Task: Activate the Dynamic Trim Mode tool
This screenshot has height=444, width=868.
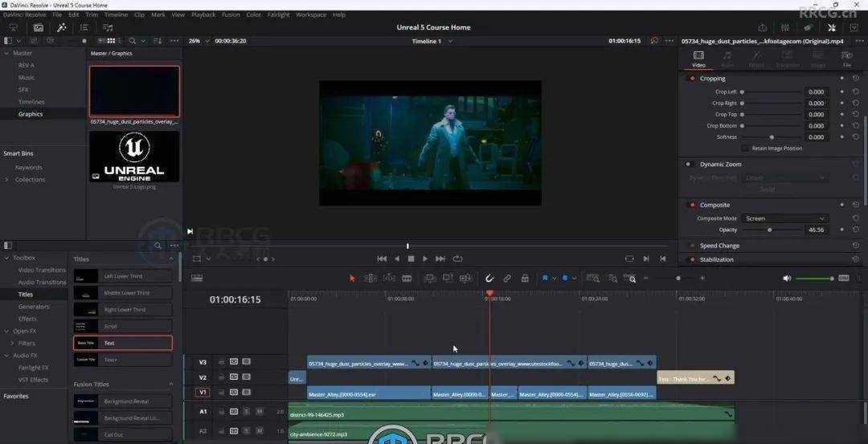Action: pos(389,278)
